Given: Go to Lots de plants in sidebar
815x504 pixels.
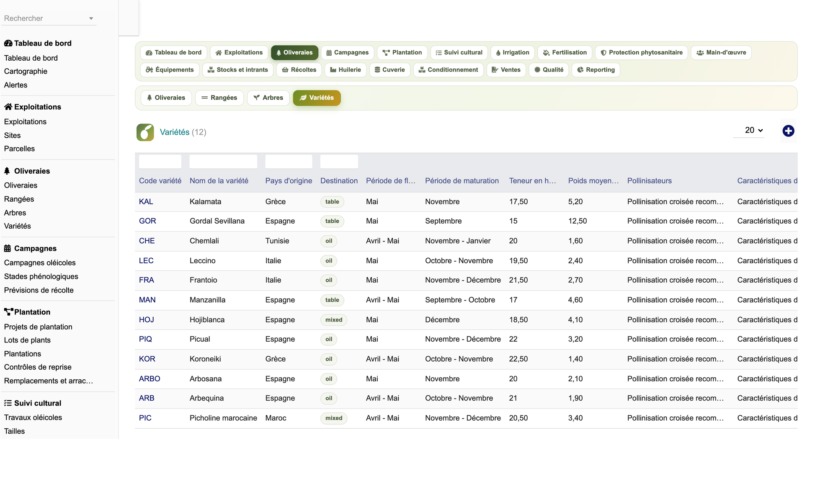Looking at the screenshot, I should pyautogui.click(x=27, y=340).
